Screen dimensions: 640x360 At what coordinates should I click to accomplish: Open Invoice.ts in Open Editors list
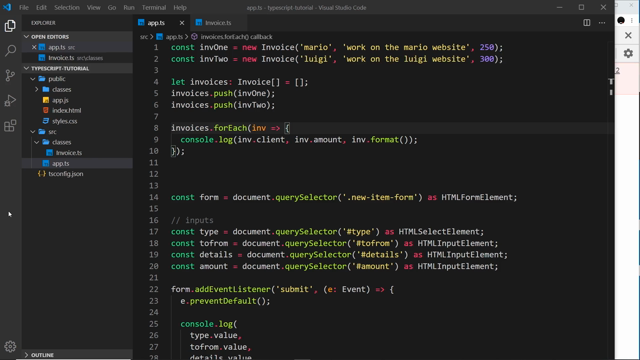pos(76,58)
